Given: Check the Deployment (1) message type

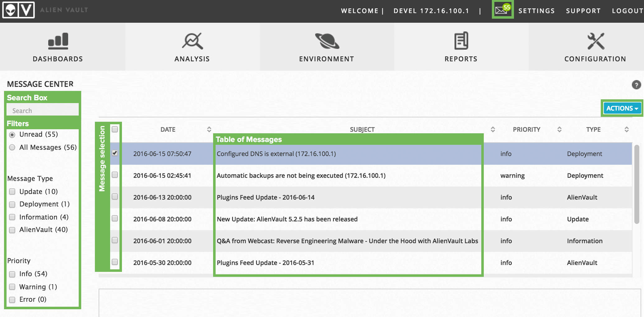Looking at the screenshot, I should click(x=12, y=204).
